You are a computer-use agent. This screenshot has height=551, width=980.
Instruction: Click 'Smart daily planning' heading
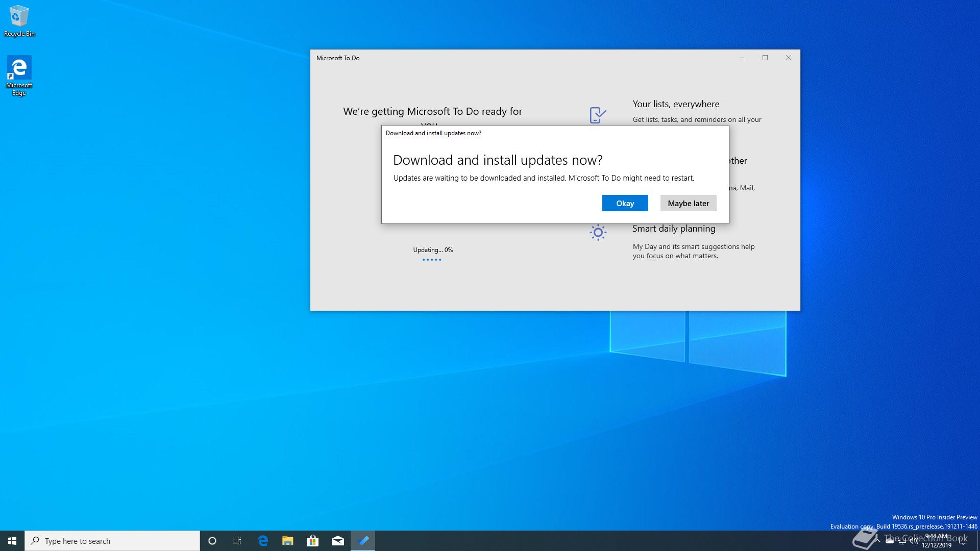coord(674,229)
